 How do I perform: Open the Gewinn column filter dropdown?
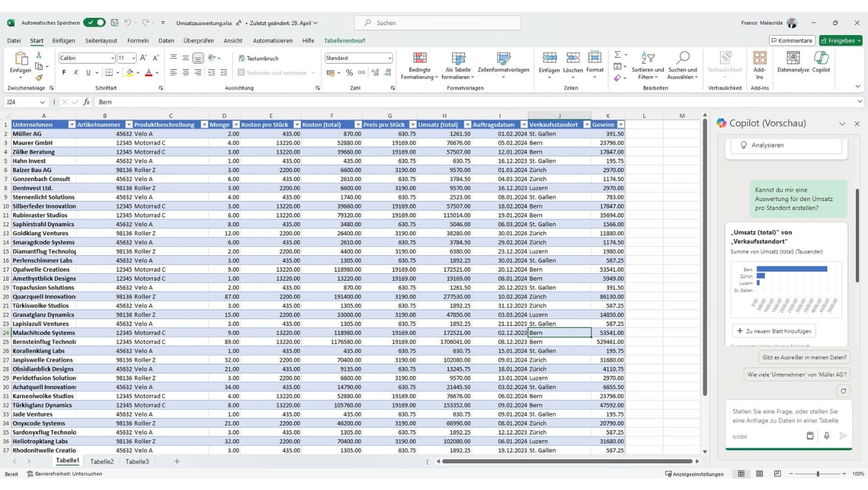621,125
